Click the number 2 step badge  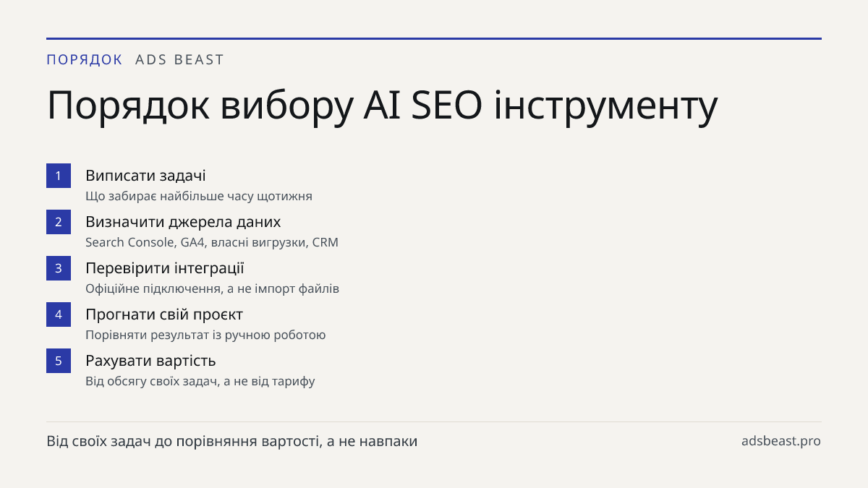[x=59, y=222]
